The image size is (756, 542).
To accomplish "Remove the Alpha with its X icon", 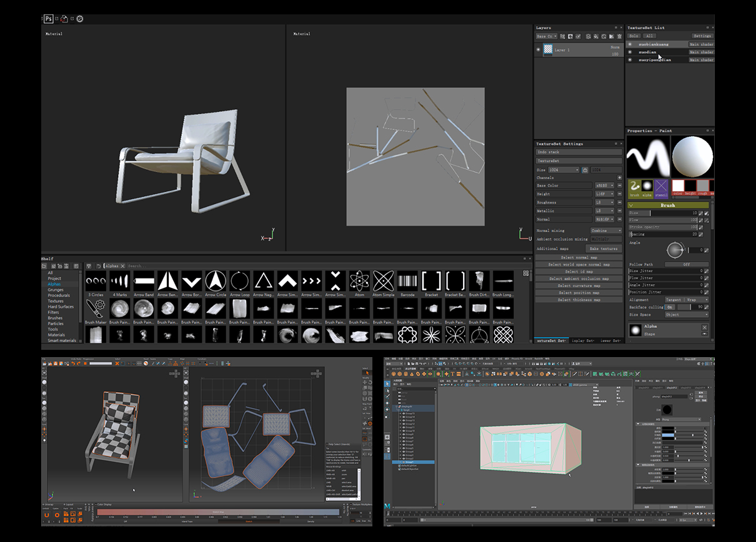I will click(x=704, y=327).
